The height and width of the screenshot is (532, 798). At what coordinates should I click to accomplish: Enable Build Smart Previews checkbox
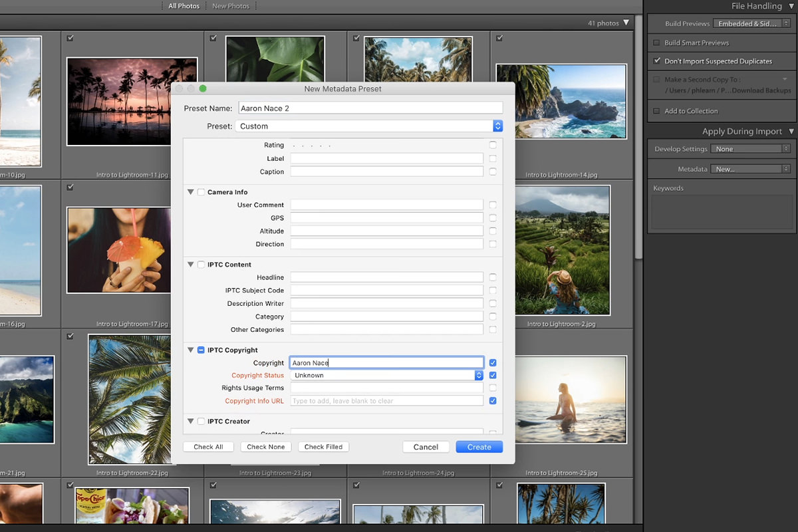tap(656, 43)
